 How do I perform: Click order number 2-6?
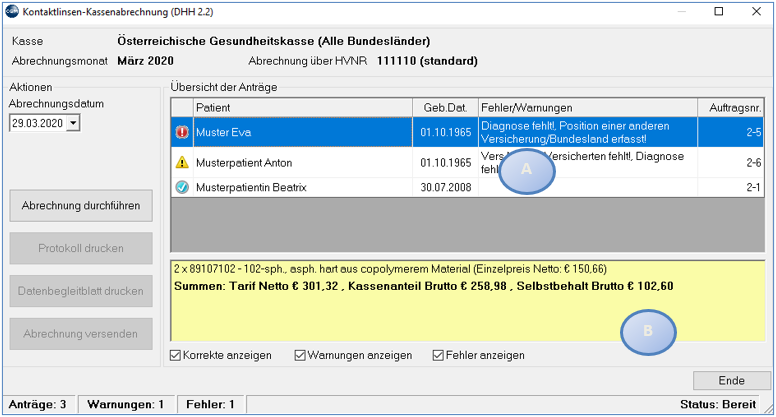(x=754, y=162)
